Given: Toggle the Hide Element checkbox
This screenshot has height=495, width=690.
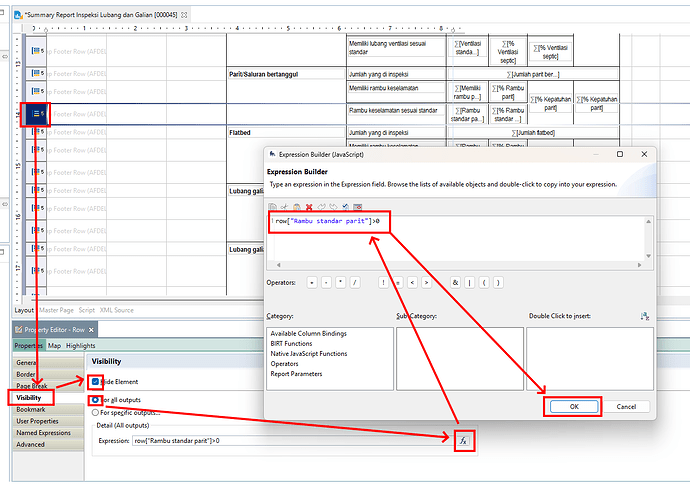Looking at the screenshot, I should point(96,381).
